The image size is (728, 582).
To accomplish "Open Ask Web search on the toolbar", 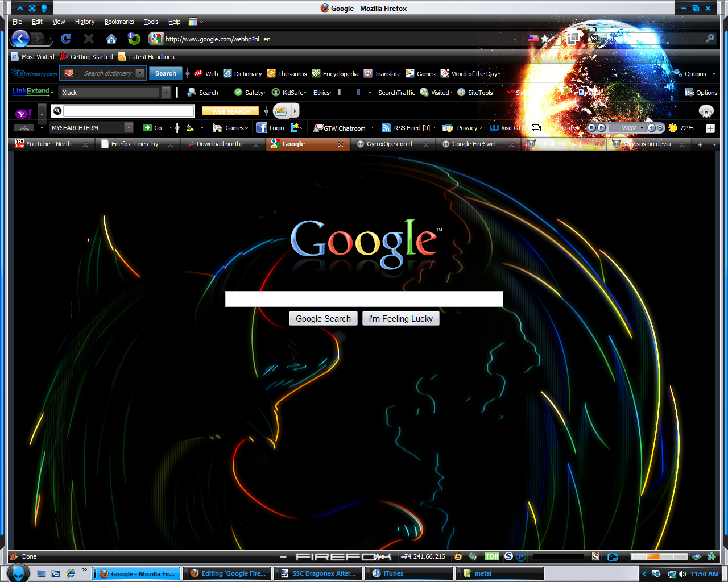I will coord(206,74).
